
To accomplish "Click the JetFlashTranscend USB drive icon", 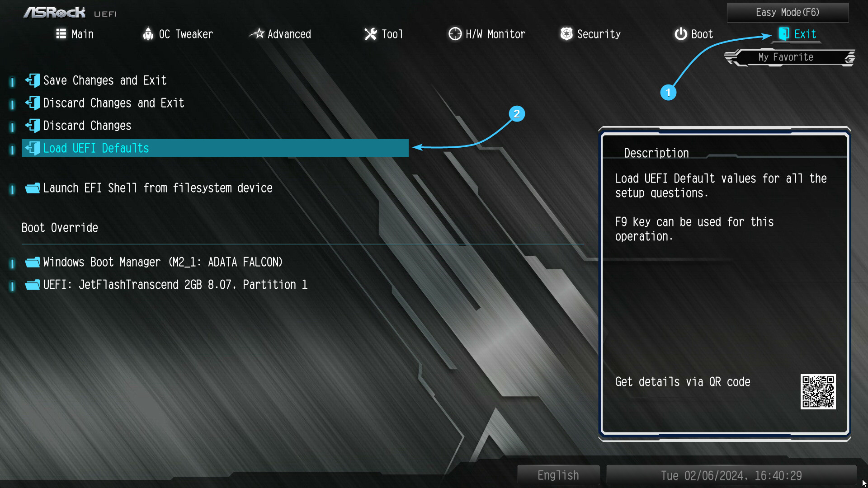I will (x=32, y=284).
